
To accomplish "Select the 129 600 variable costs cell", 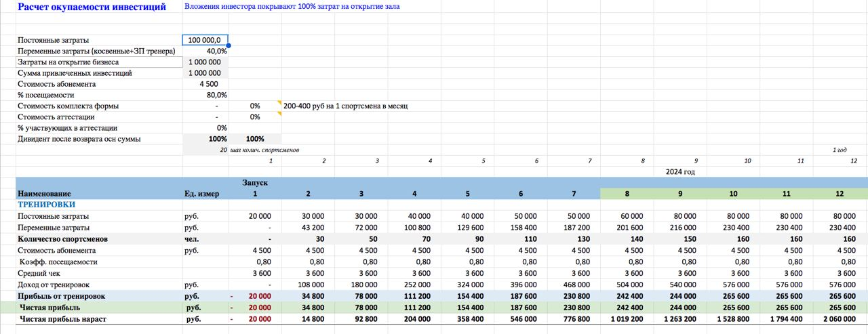I will (468, 228).
